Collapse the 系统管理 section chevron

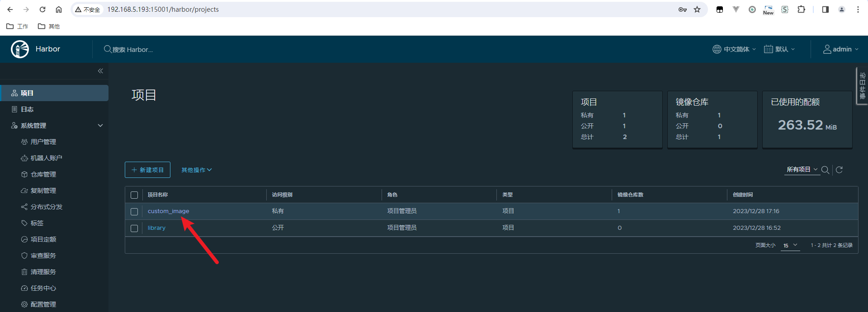click(100, 126)
